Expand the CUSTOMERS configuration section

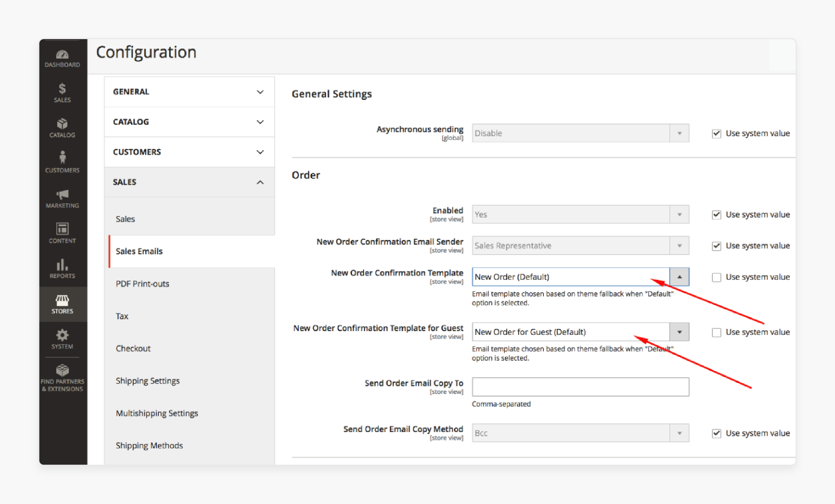tap(189, 152)
